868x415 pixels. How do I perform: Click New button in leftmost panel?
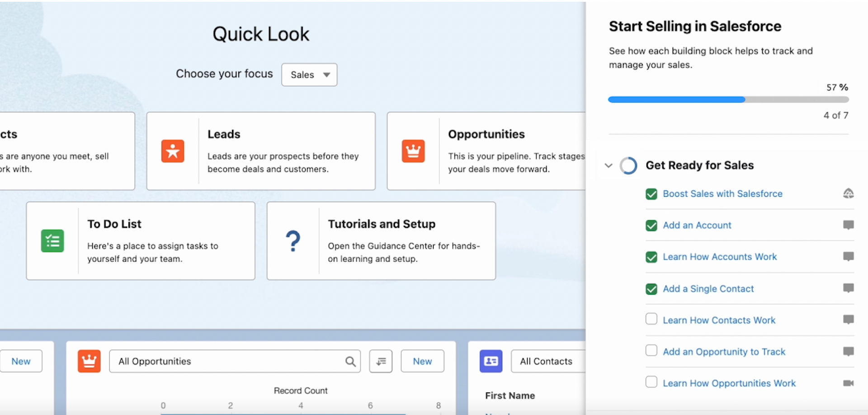click(x=21, y=361)
